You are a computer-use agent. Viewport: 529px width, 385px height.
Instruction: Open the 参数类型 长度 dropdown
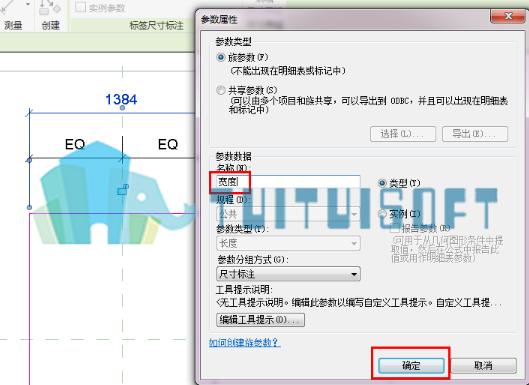pos(288,243)
